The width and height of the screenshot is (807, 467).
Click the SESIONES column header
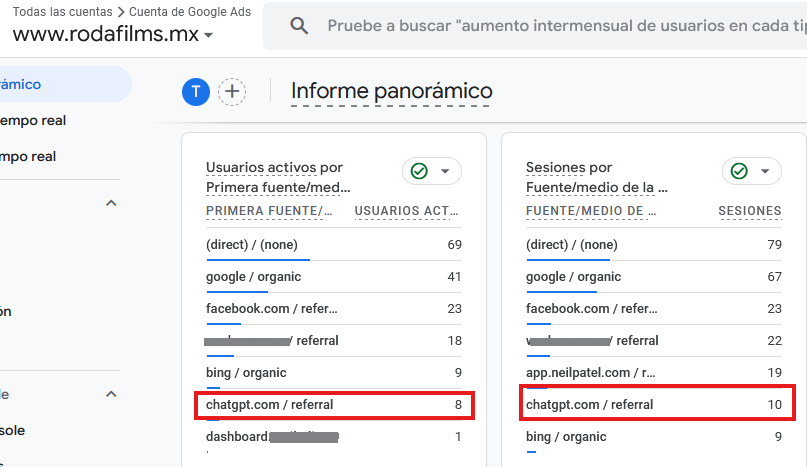click(x=749, y=211)
